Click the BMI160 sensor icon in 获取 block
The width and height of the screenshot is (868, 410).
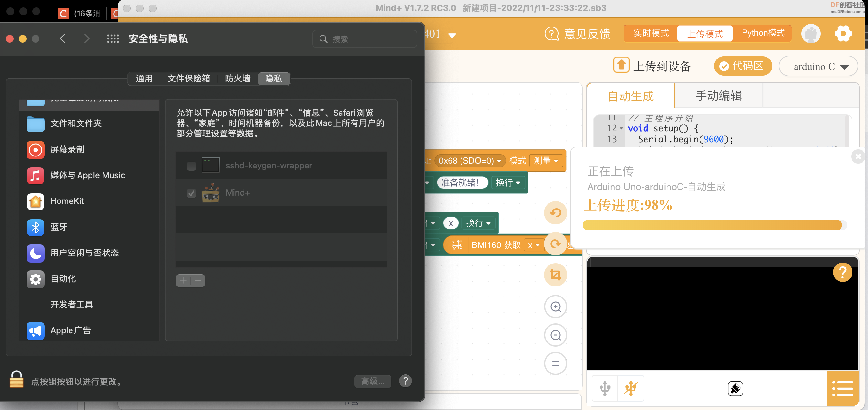click(x=457, y=245)
